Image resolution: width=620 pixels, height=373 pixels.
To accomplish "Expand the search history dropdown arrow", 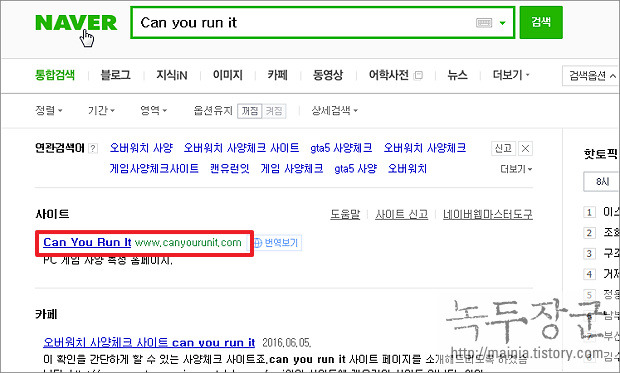I will [503, 23].
